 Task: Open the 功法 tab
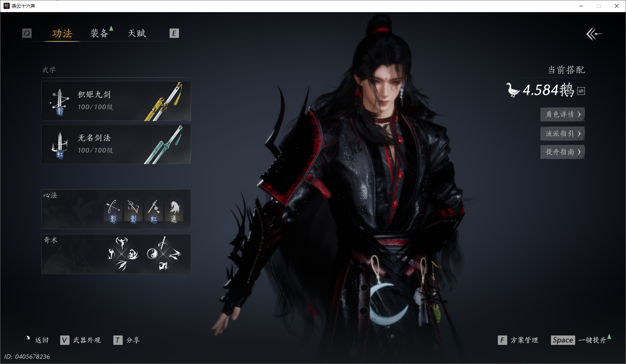click(x=62, y=34)
